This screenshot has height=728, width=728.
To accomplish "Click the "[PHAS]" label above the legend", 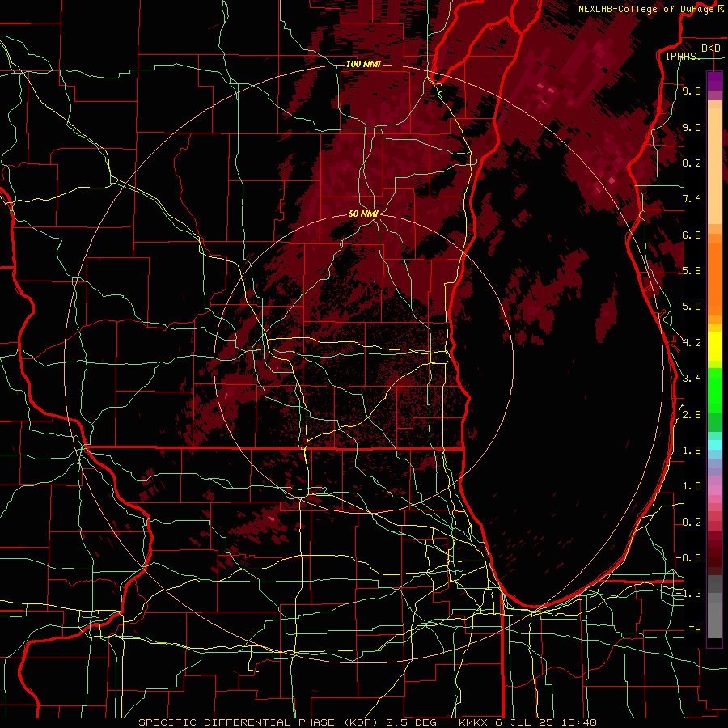I will [684, 56].
